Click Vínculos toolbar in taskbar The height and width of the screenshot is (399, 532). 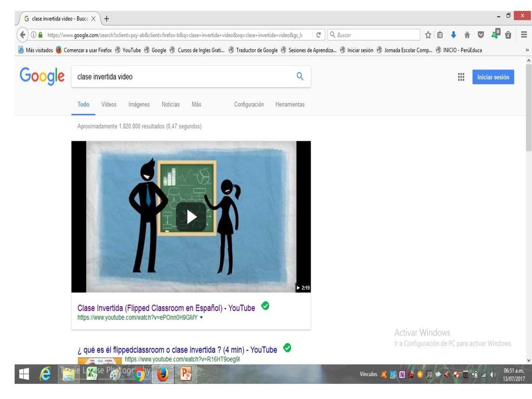pos(368,374)
